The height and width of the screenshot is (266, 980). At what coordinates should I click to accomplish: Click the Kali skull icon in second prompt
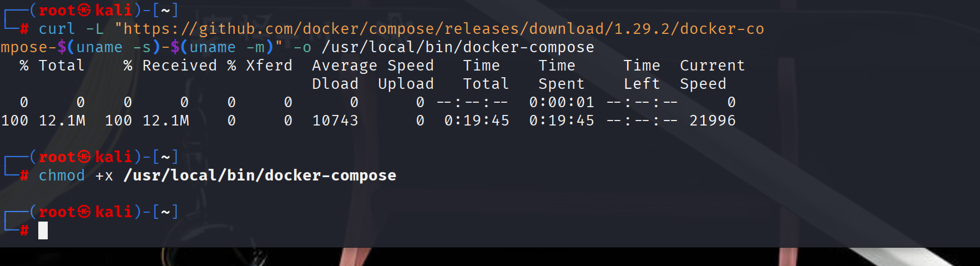pyautogui.click(x=84, y=157)
